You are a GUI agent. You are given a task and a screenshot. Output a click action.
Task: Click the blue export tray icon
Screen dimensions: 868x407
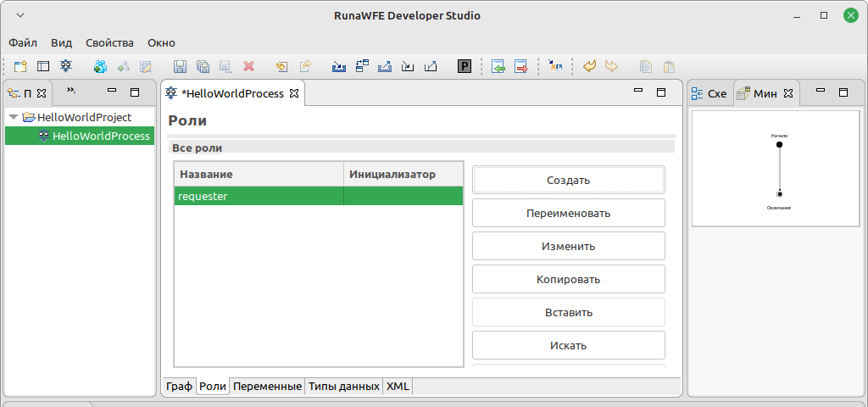click(x=385, y=67)
